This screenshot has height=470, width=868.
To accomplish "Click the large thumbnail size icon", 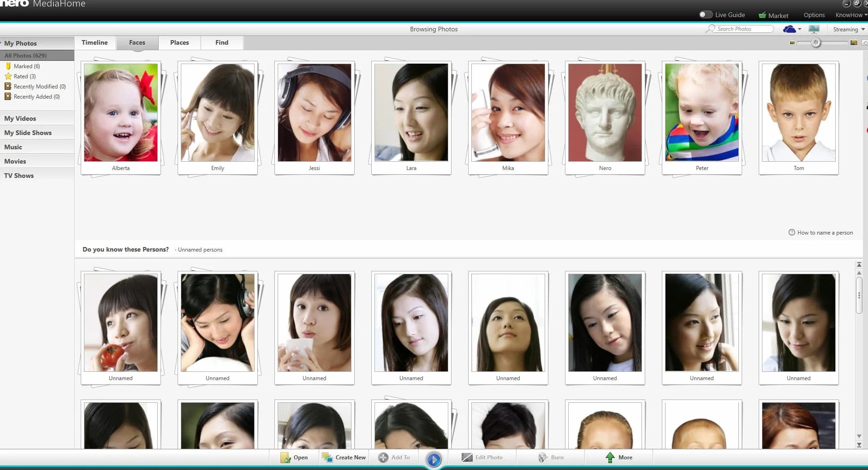I will click(x=854, y=43).
